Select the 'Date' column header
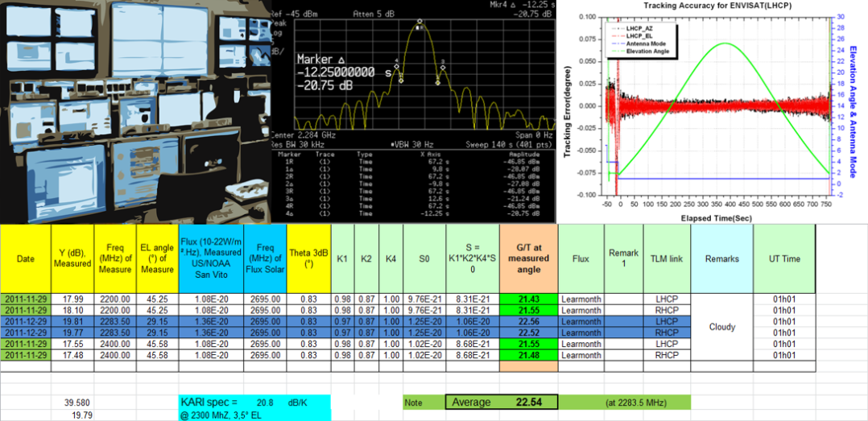 point(26,258)
